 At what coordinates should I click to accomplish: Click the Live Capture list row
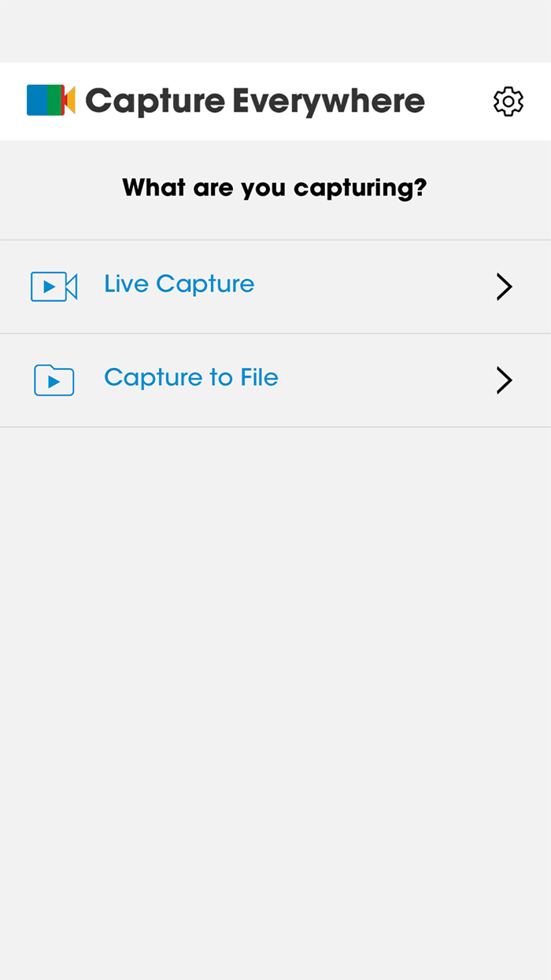pyautogui.click(x=275, y=286)
